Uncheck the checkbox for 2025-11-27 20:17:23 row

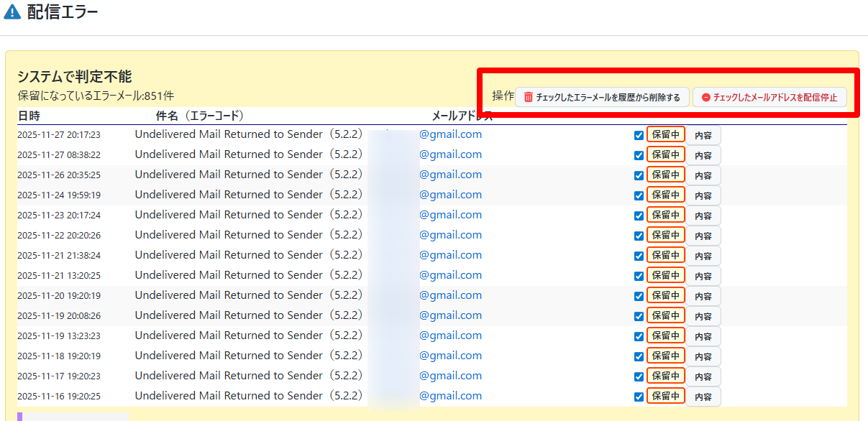[639, 135]
